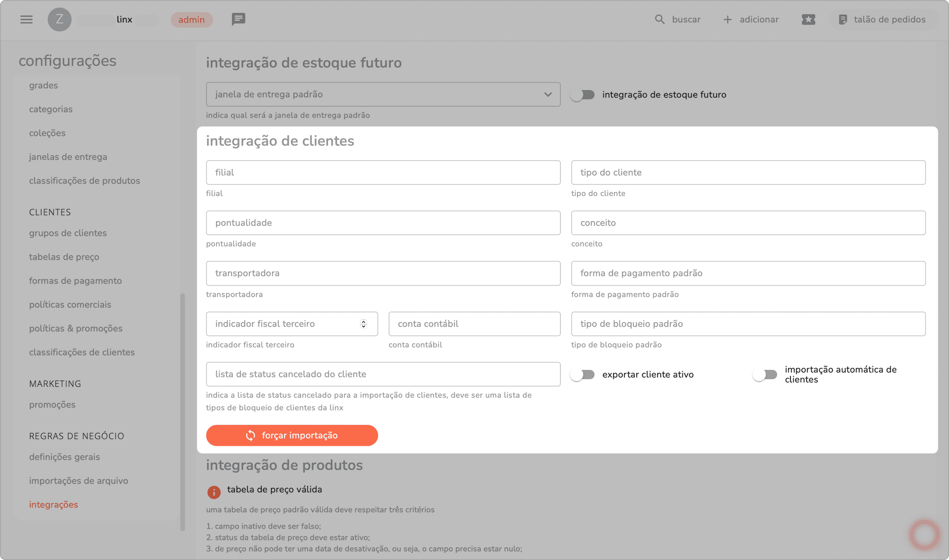This screenshot has height=560, width=949.
Task: Open coleções in sidebar
Action: point(47,133)
